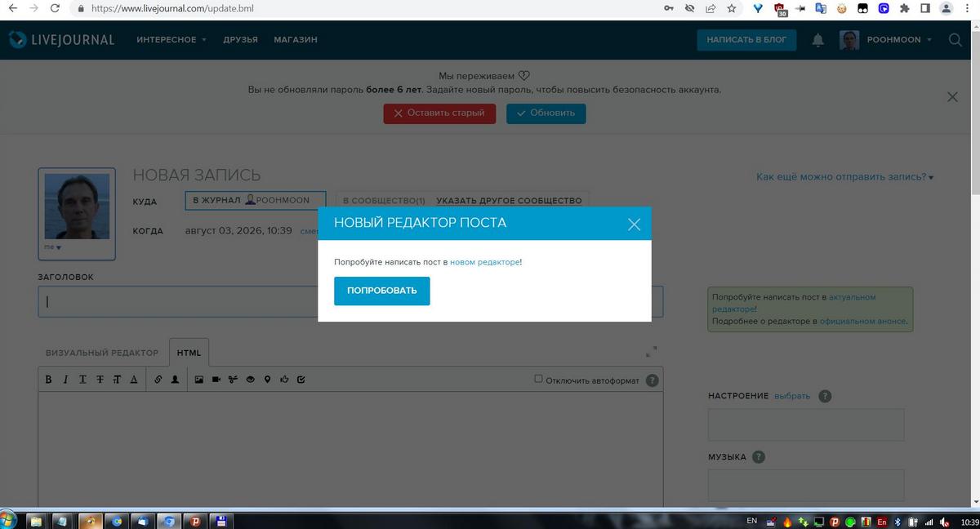Click the НАПИСАТЬ В БЛОГ button

[x=746, y=40]
